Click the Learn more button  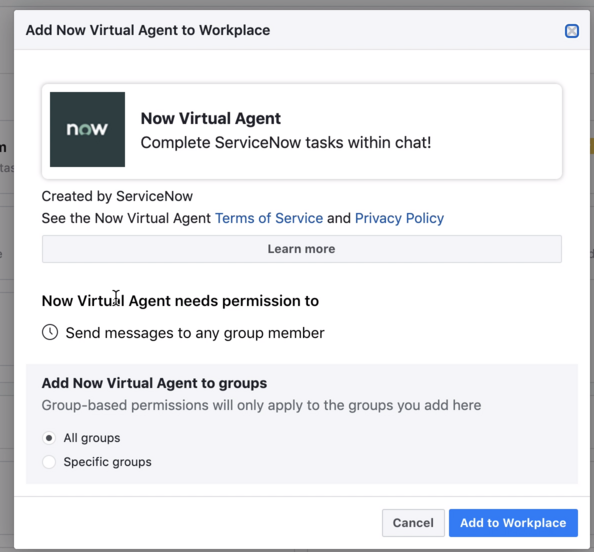302,249
